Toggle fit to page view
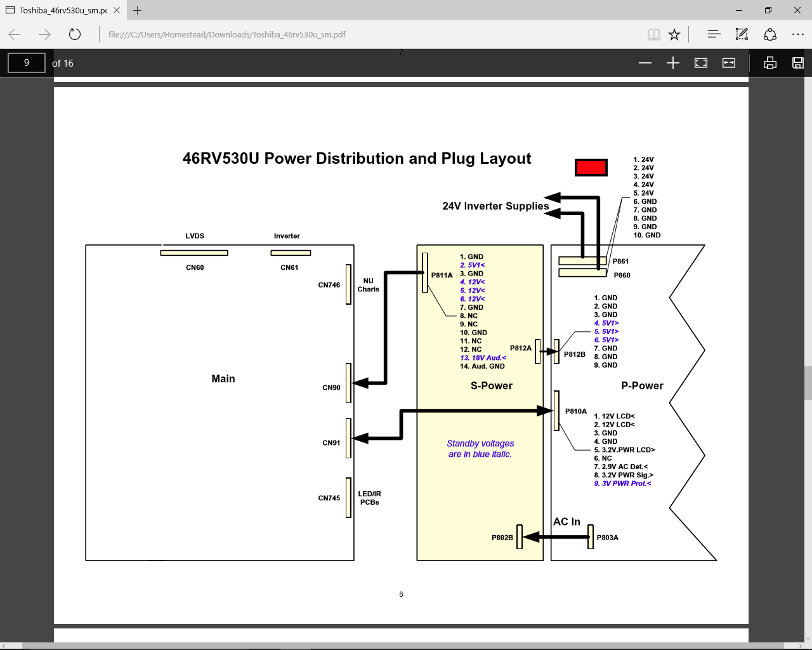812x650 pixels. click(701, 63)
